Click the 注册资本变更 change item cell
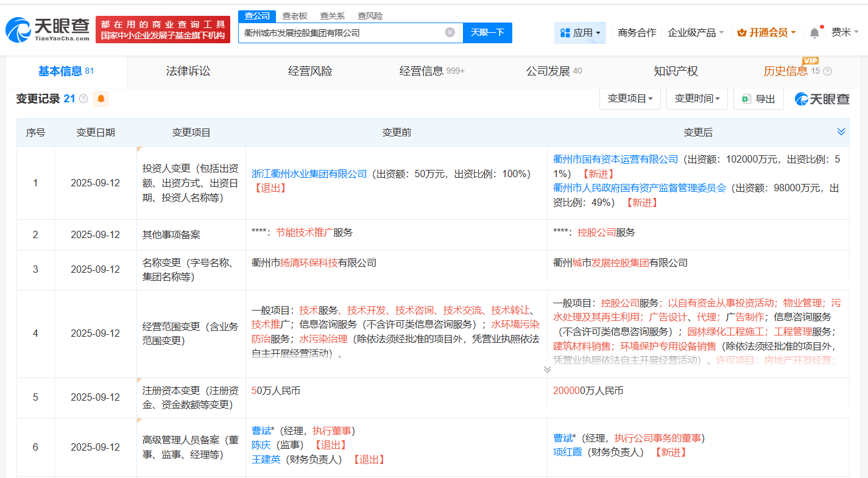The image size is (868, 478). [191, 397]
